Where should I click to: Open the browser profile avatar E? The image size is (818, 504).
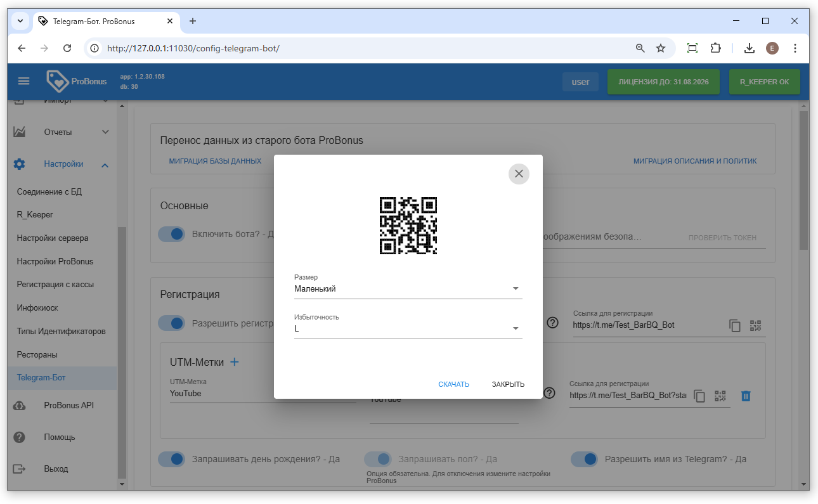[772, 48]
